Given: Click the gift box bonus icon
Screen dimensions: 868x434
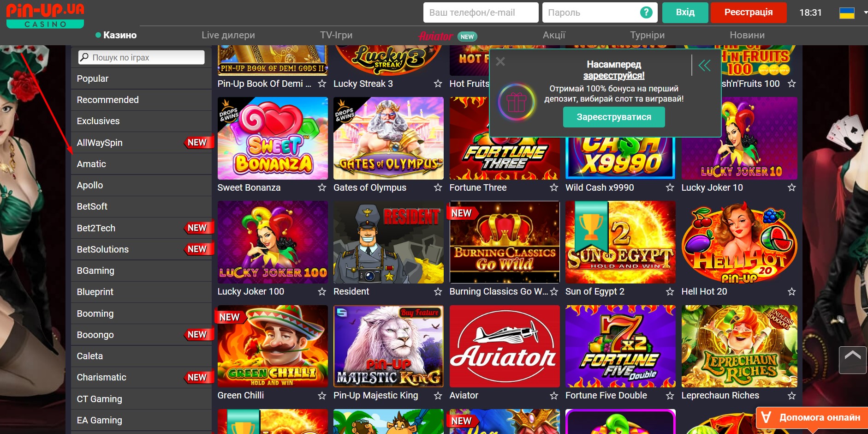Looking at the screenshot, I should point(517,102).
